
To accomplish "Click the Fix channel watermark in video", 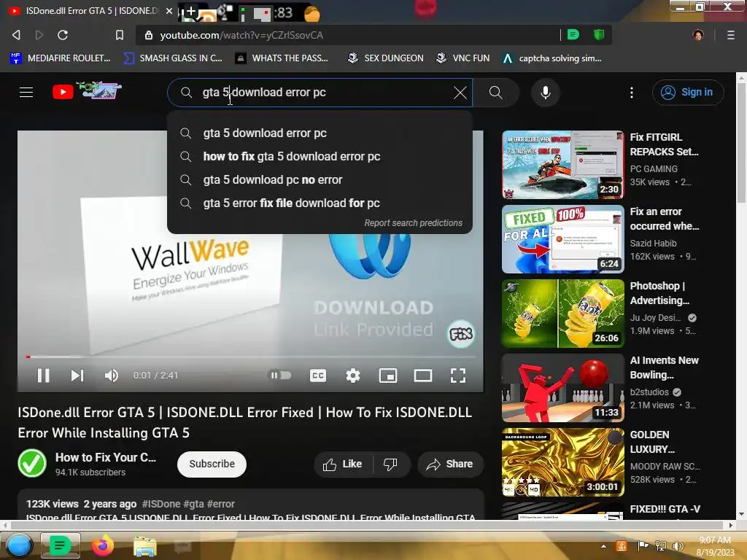I will (461, 334).
